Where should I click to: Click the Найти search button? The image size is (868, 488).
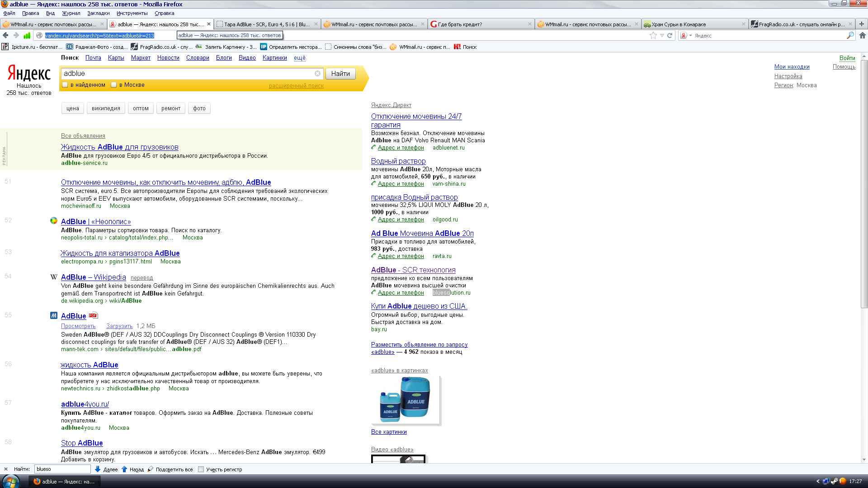tap(340, 74)
